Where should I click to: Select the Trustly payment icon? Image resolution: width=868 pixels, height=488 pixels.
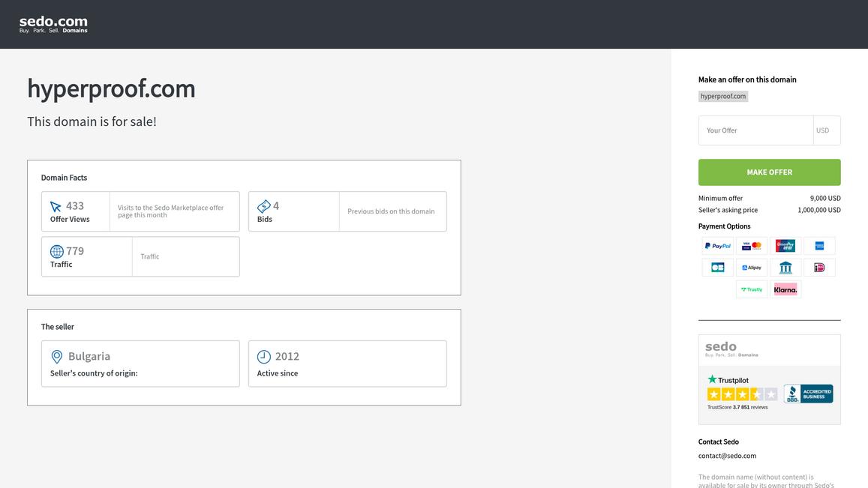(x=752, y=289)
